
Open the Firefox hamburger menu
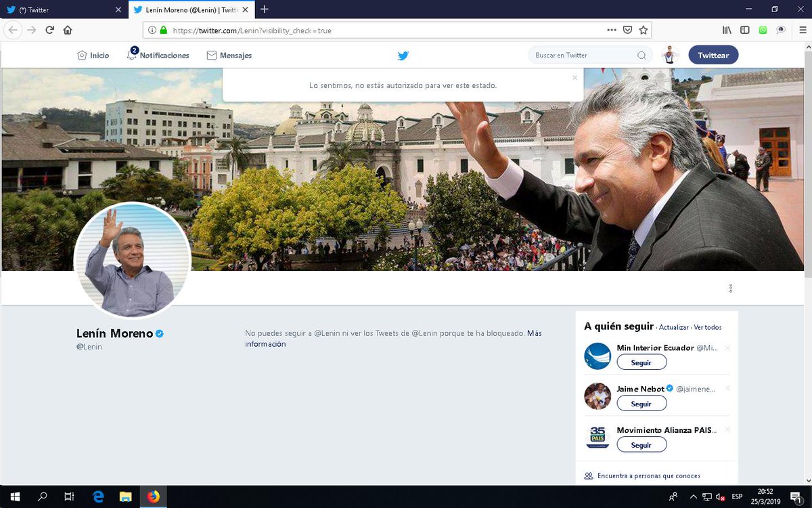(802, 30)
